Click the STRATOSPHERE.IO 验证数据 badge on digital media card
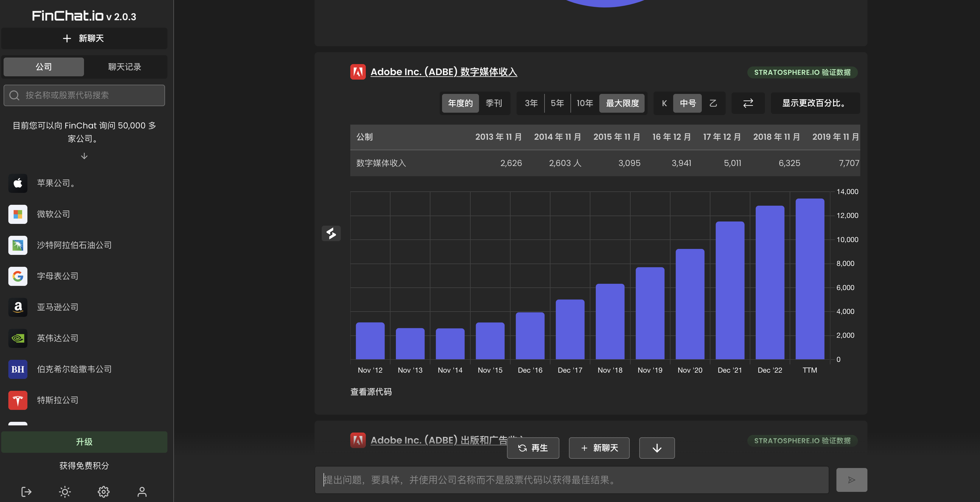 (802, 72)
